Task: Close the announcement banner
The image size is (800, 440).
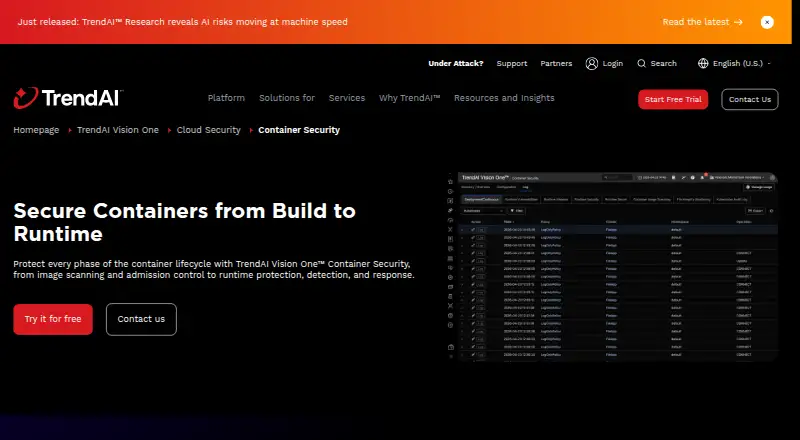Action: click(x=767, y=22)
